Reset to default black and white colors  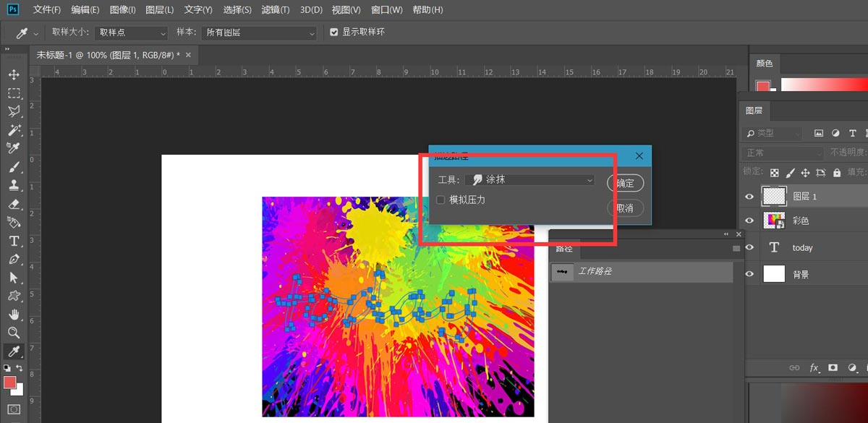coord(7,369)
